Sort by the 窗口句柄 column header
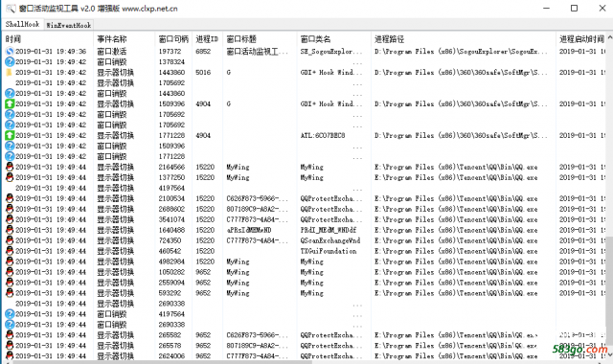Screen dimensions: 613x364 point(173,39)
